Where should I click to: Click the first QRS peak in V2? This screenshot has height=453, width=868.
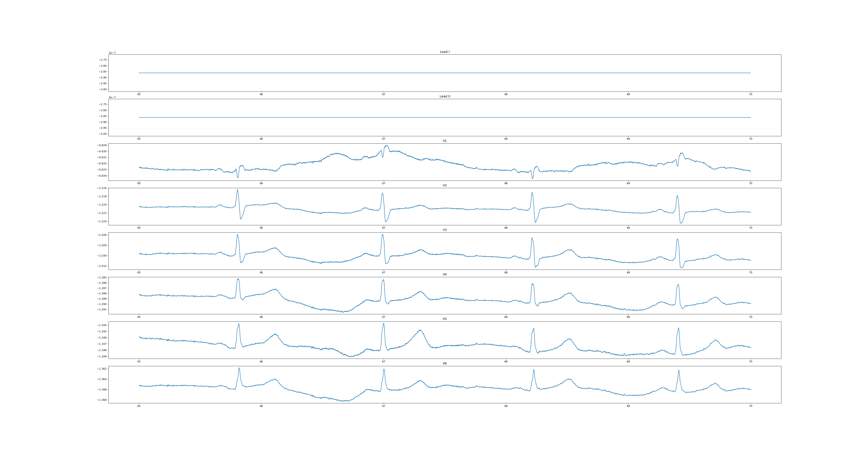[237, 190]
